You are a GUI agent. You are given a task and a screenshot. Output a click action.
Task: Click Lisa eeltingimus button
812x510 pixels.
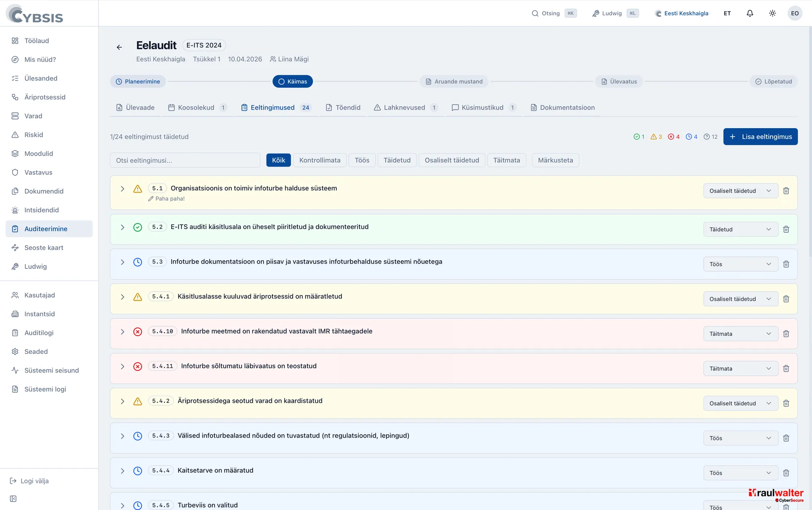pos(760,137)
